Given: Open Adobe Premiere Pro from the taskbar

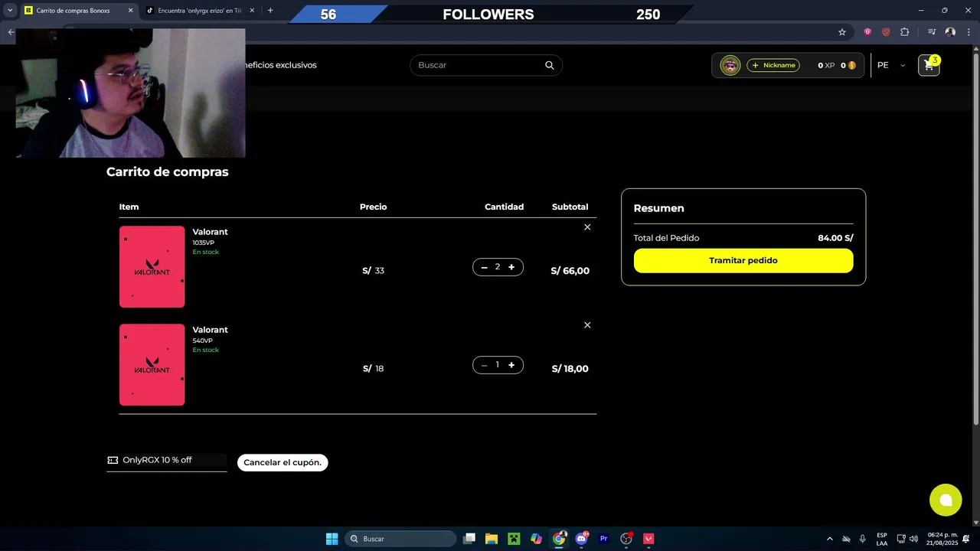Looking at the screenshot, I should 603,539.
